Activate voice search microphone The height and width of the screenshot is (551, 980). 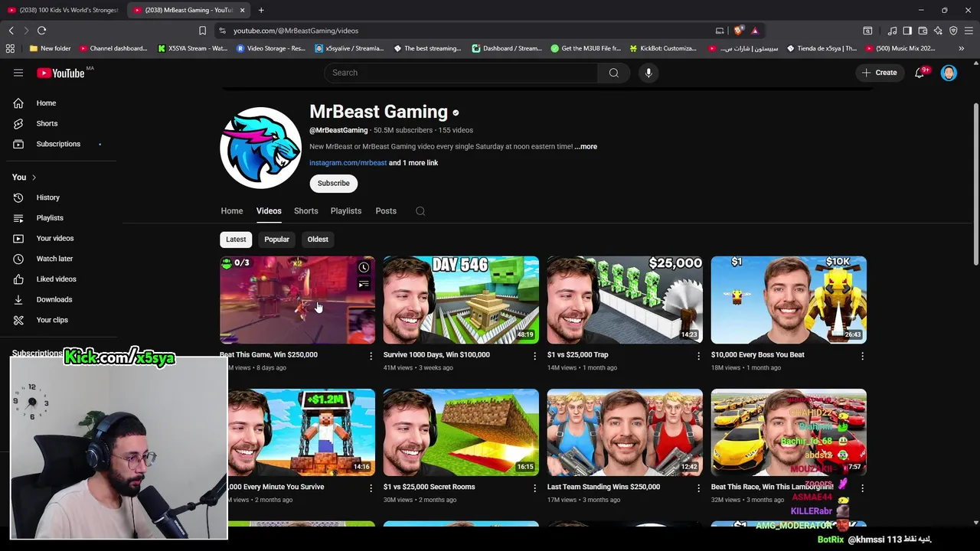[648, 73]
